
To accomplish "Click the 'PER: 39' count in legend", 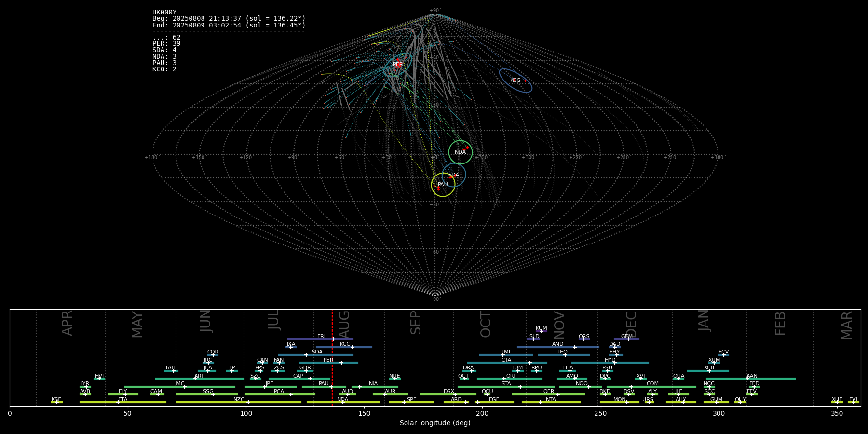I will click(x=166, y=44).
